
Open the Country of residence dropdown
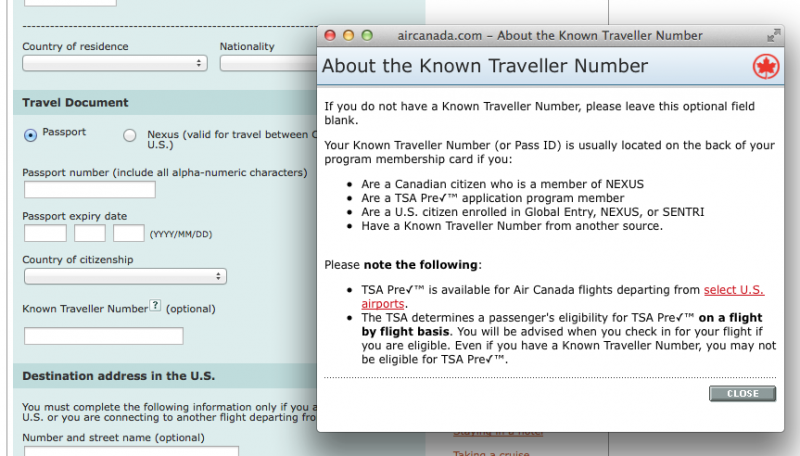tap(115, 63)
